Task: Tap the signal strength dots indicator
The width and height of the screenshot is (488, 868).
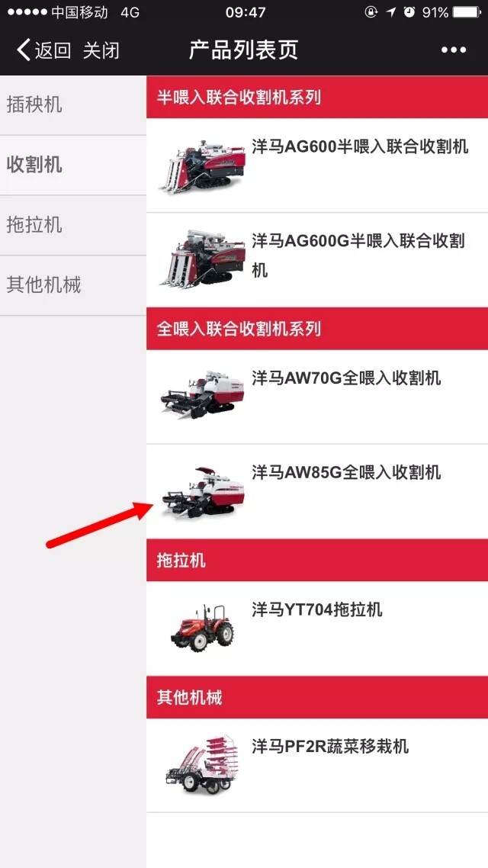Action: [x=26, y=12]
